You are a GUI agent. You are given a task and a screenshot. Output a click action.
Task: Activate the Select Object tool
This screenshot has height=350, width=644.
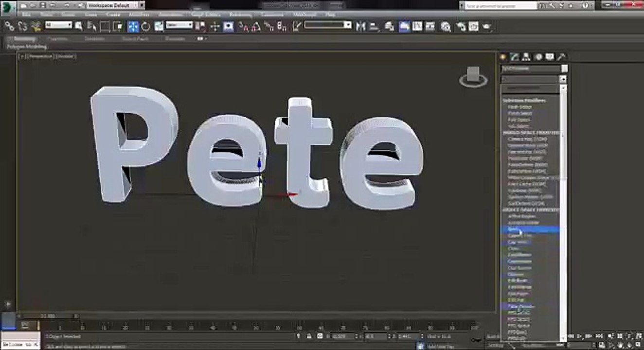79,26
